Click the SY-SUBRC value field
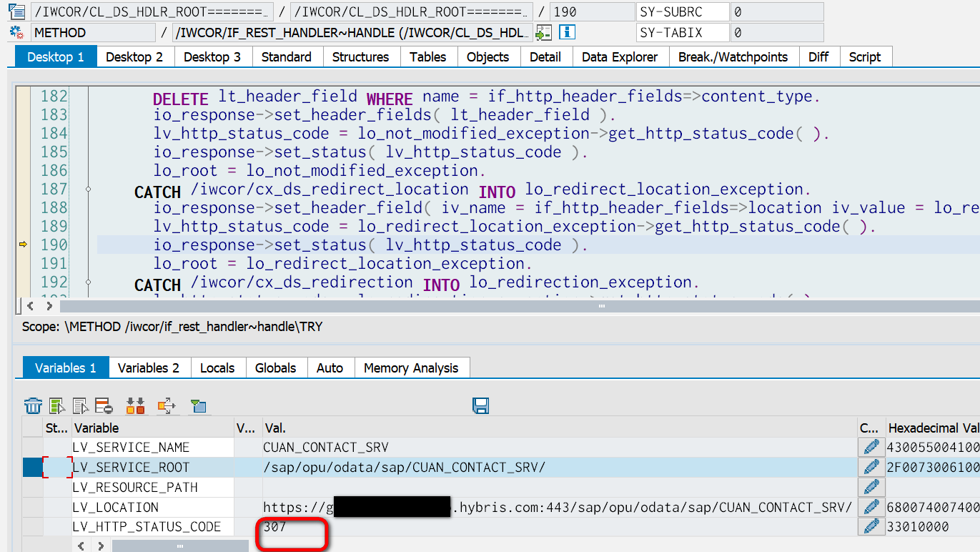The image size is (980, 552). [776, 12]
